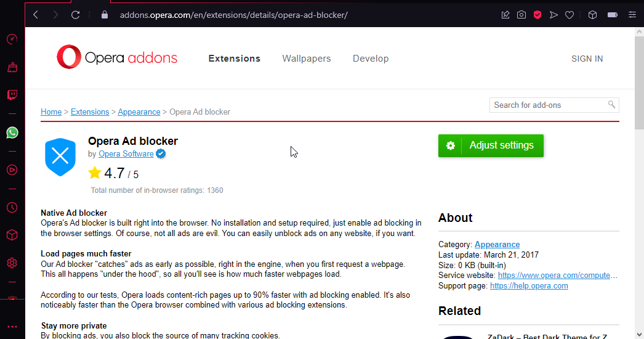Open WhatsApp in the sidebar
The height and width of the screenshot is (339, 644).
pos(12,133)
